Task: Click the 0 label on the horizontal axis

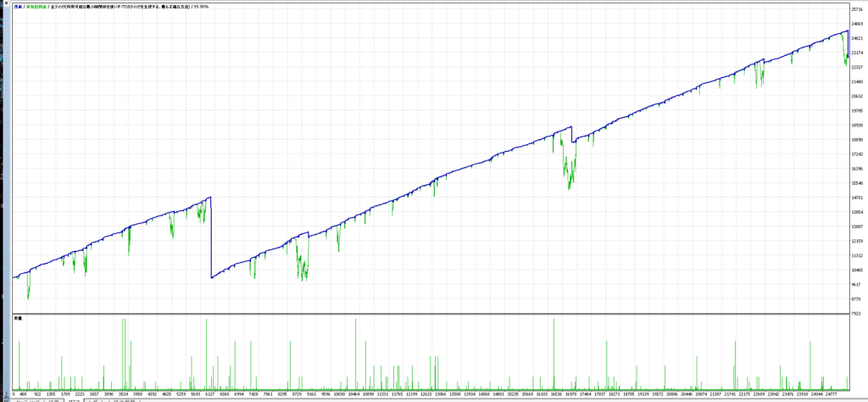Action: (14, 394)
